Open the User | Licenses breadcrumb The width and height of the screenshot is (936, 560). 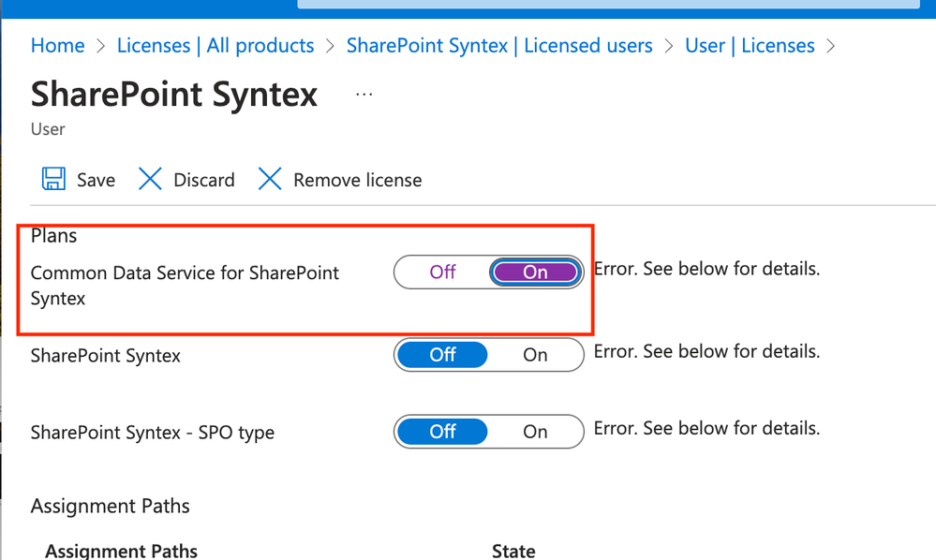pyautogui.click(x=750, y=46)
